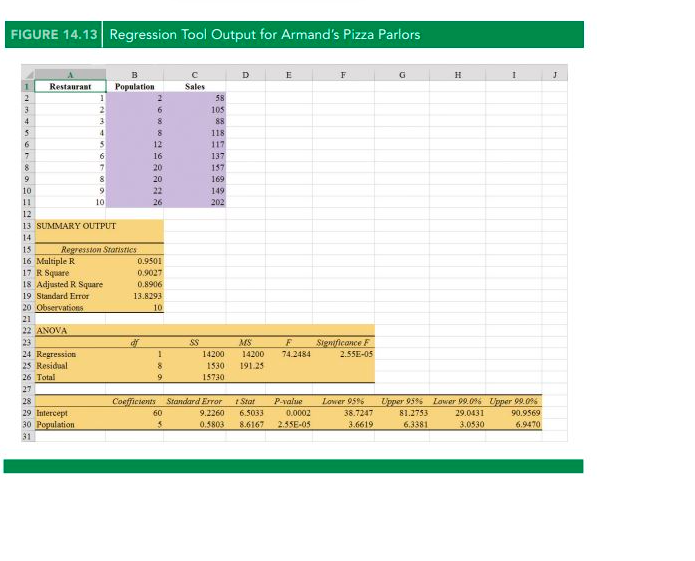Click sales value 105

[218, 109]
